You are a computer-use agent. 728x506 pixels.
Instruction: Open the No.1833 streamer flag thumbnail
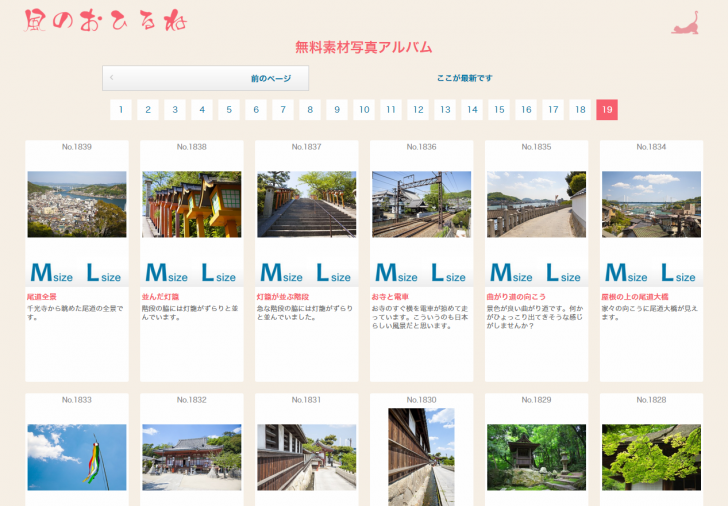pos(77,457)
